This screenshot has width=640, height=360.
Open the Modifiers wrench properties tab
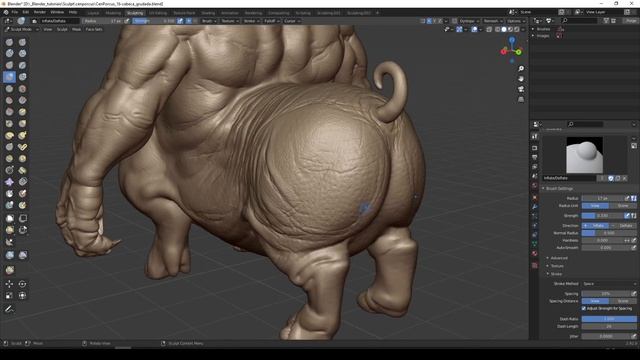point(535,207)
